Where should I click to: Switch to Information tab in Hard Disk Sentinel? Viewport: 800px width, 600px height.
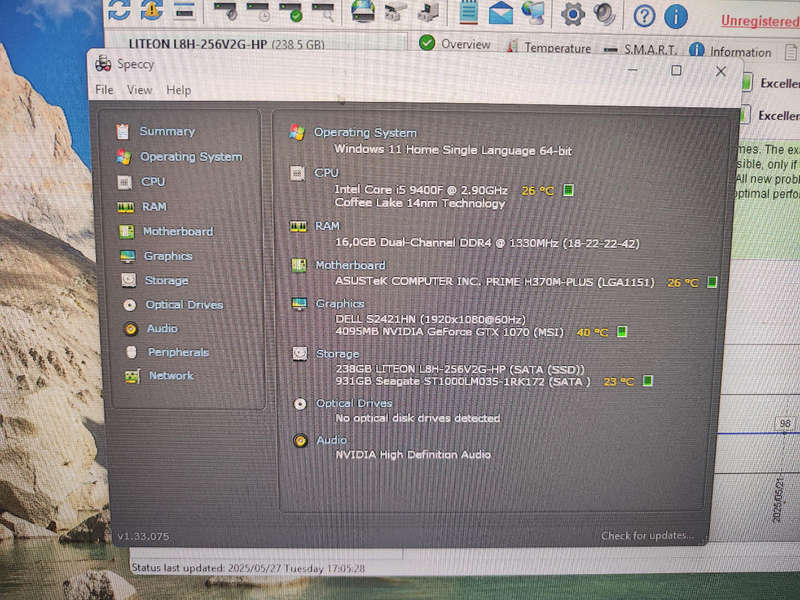click(x=730, y=51)
